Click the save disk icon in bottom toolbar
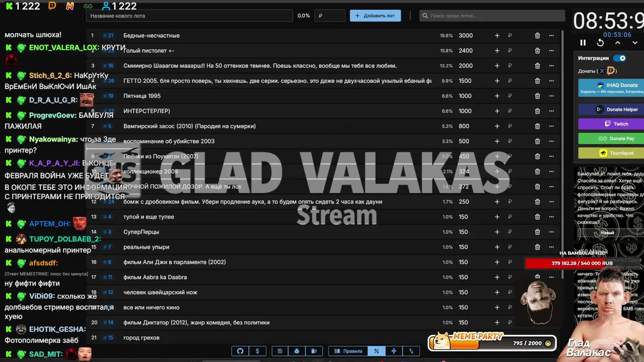This screenshot has width=644, height=362. click(280, 351)
